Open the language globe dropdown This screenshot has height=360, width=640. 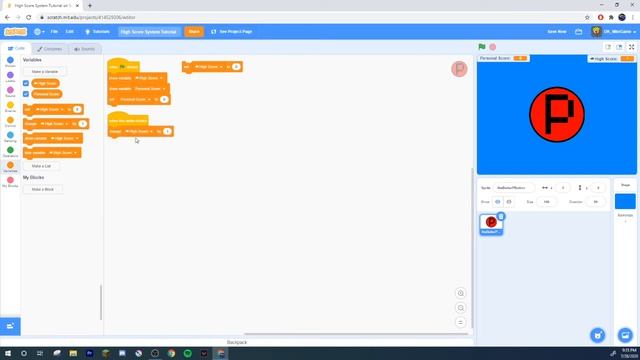coord(39,31)
